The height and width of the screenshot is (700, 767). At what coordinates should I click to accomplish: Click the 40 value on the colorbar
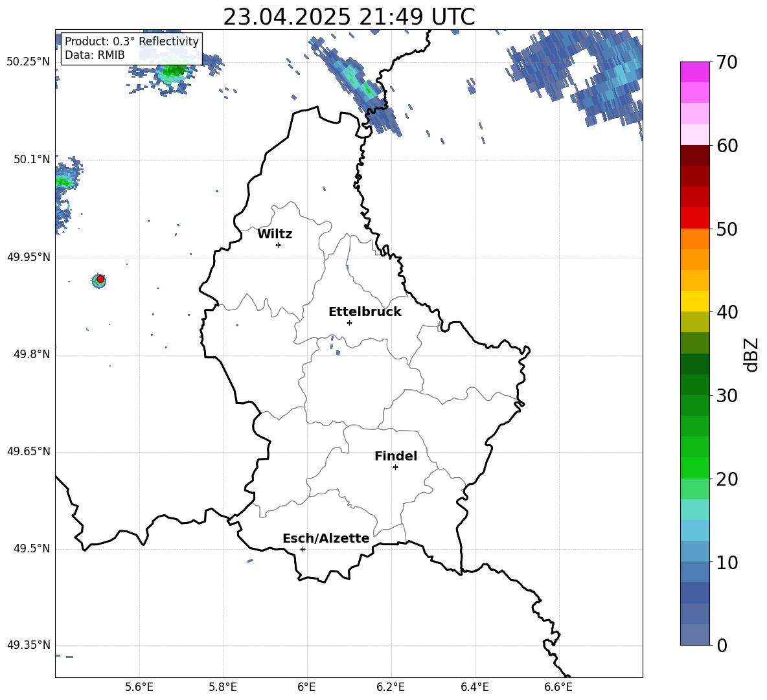[x=727, y=312]
